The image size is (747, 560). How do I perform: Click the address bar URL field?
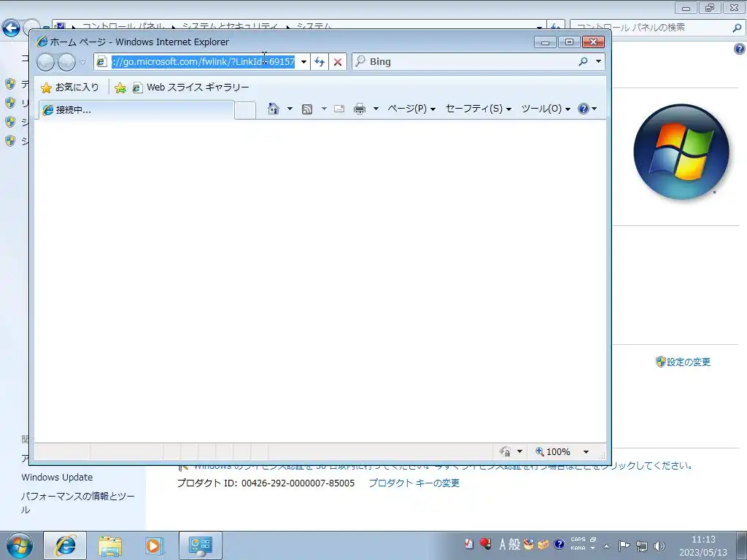[x=204, y=61]
